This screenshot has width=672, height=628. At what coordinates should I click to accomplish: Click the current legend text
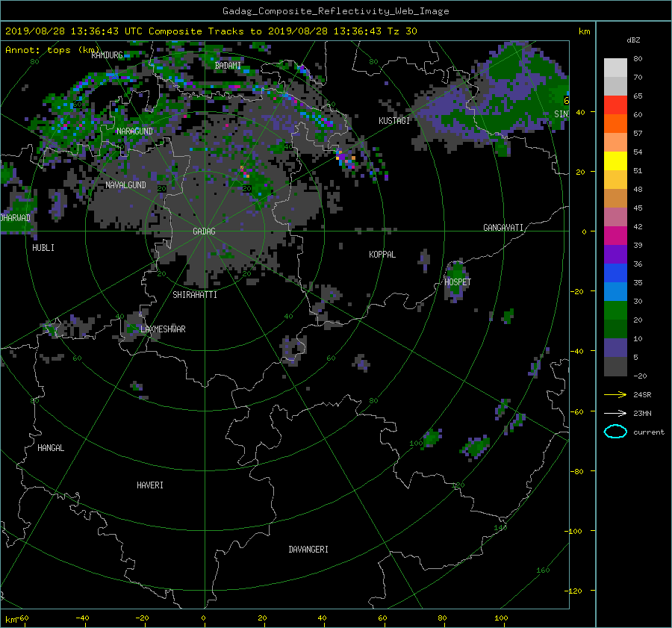point(649,432)
